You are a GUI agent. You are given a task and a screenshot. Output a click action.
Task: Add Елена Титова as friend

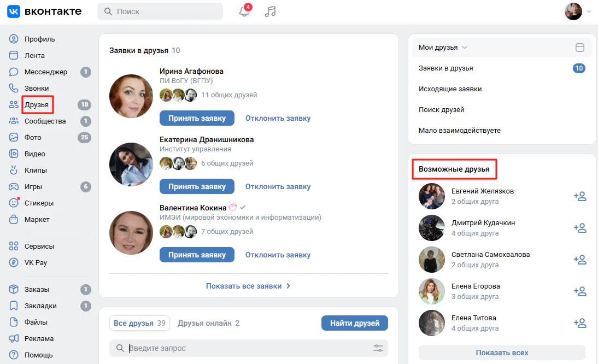coord(580,323)
